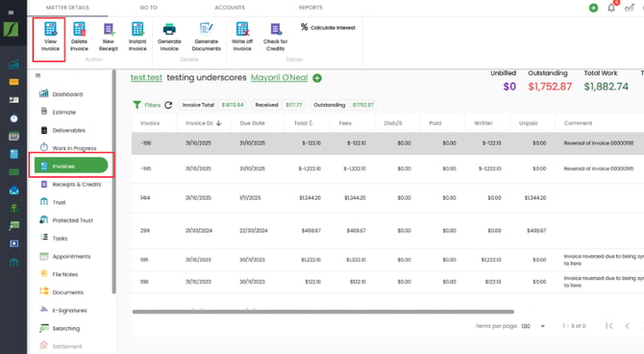The height and width of the screenshot is (354, 644).
Task: Sort by Invoice Date column
Action: point(203,123)
